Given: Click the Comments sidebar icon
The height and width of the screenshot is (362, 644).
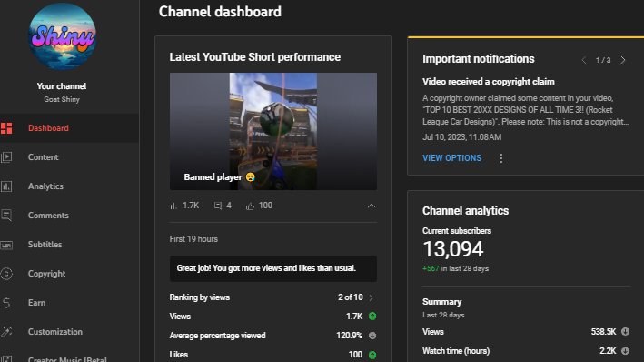Looking at the screenshot, I should click(x=6, y=216).
